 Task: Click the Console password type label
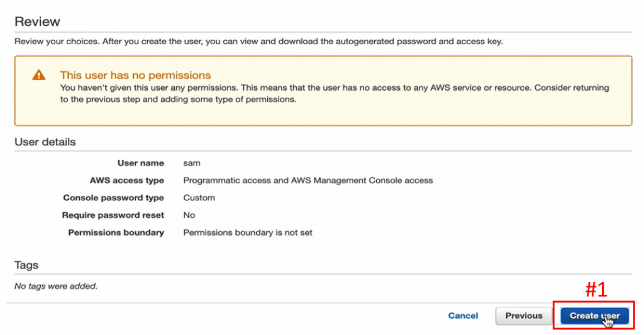(113, 198)
